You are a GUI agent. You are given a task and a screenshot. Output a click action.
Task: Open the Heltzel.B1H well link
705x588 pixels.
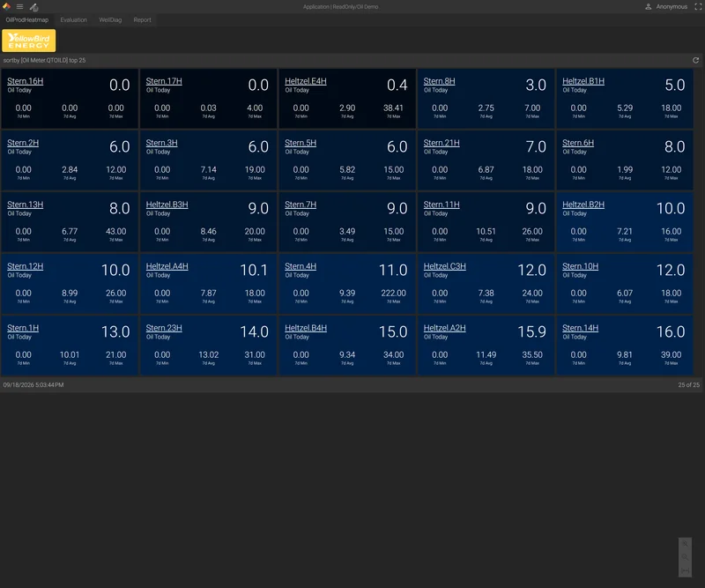click(x=583, y=81)
